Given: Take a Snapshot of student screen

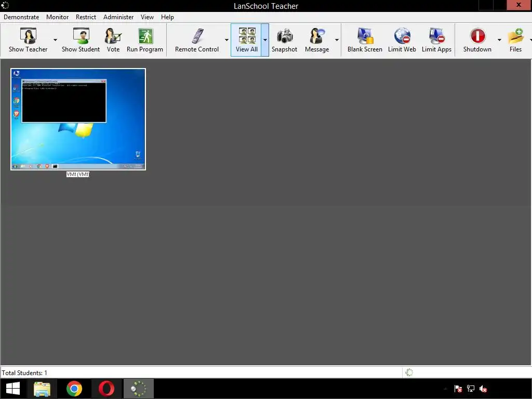Looking at the screenshot, I should [x=284, y=40].
